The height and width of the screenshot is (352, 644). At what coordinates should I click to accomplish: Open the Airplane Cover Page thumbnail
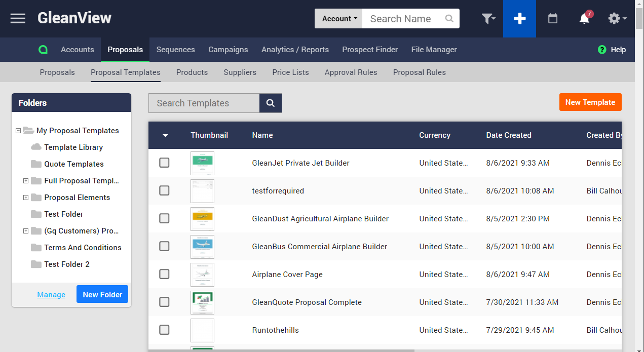[202, 275]
